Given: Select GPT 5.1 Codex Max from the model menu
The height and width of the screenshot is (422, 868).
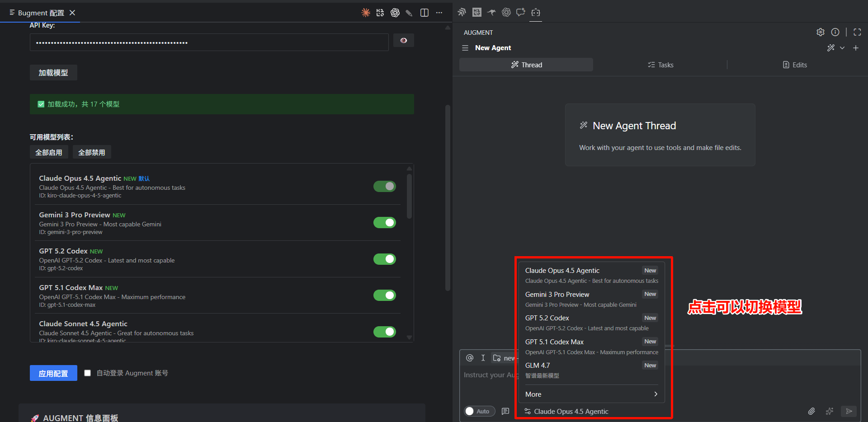Looking at the screenshot, I should point(591,347).
